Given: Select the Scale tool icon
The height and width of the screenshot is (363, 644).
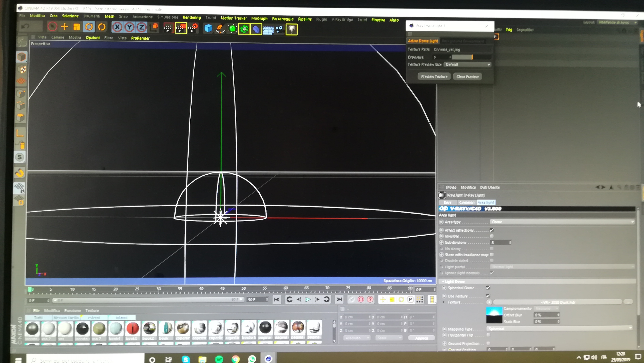Looking at the screenshot, I should coord(77,27).
